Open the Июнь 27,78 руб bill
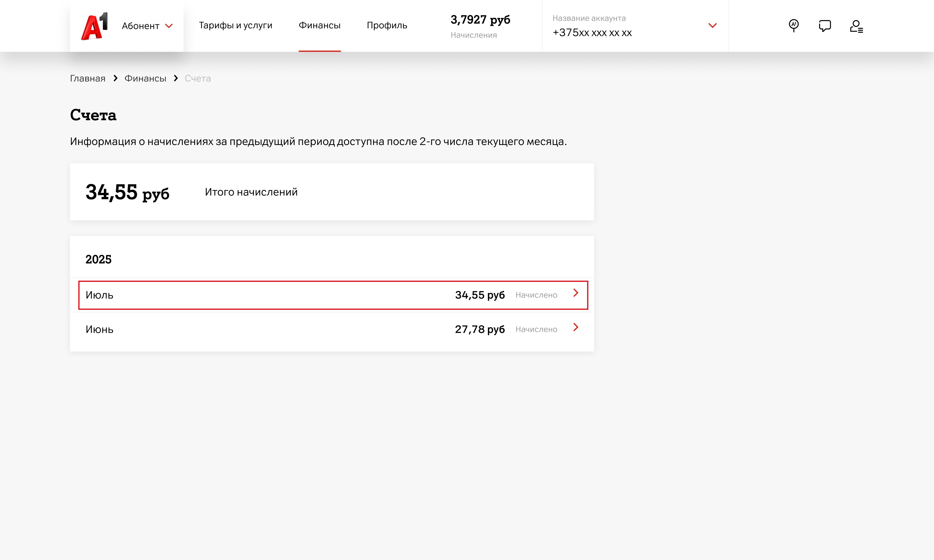 coord(332,329)
